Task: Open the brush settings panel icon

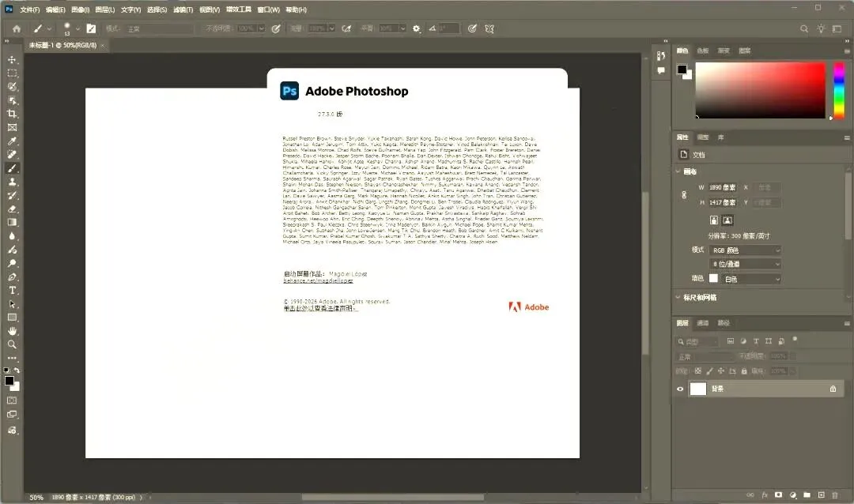Action: pyautogui.click(x=91, y=29)
